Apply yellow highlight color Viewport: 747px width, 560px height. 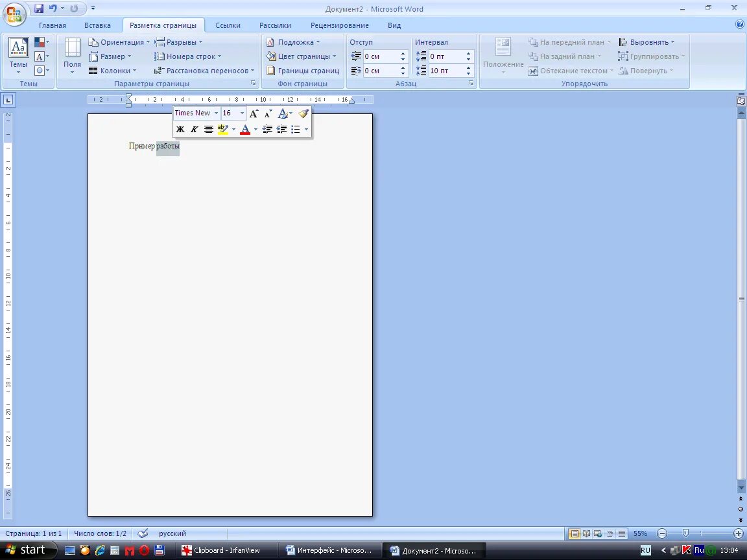[222, 129]
